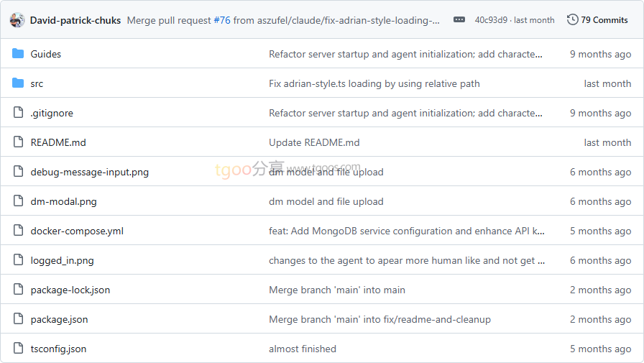Screen dimensions: 644x363
Task: Open package-lock.json file
Action: 70,290
